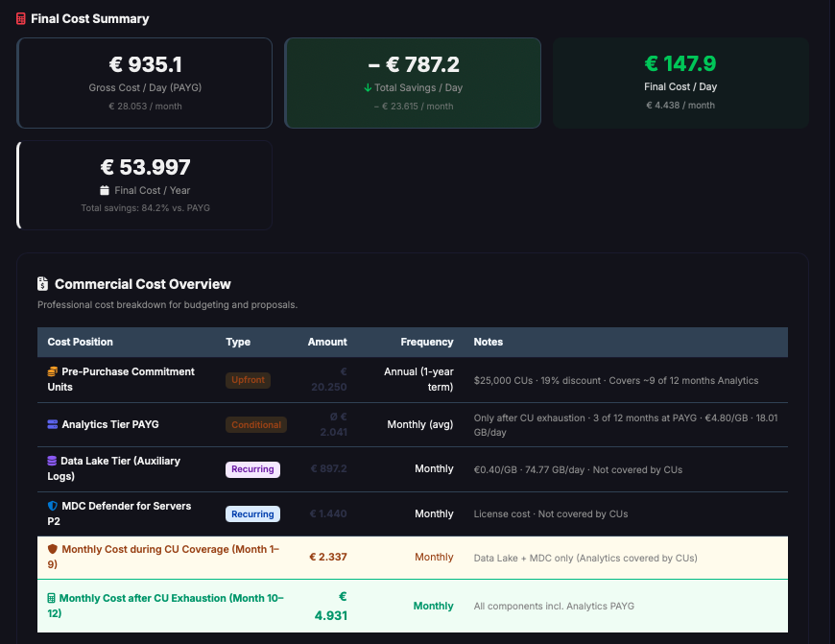The width and height of the screenshot is (835, 644).
Task: Select the coins icon on Pre-Purchase Commitment Units row
Action: tap(55, 370)
